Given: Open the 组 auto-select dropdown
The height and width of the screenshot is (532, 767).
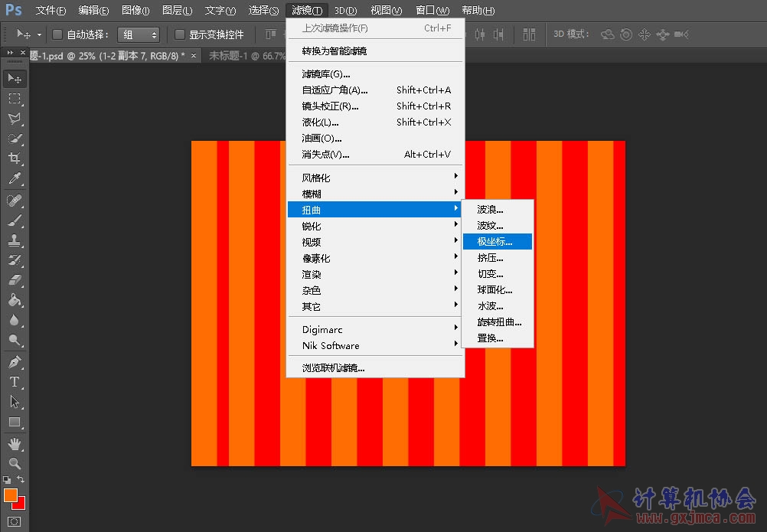Looking at the screenshot, I should click(x=139, y=34).
